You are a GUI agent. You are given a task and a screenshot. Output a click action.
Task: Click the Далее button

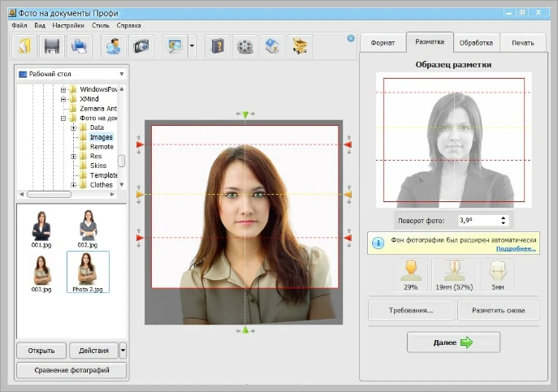click(453, 342)
